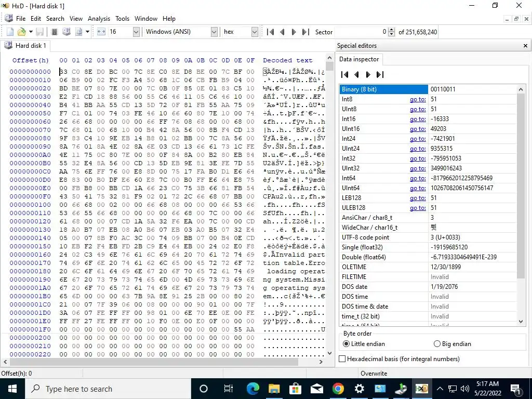Show hidden icons in system tray
The height and width of the screenshot is (399, 532).
(x=440, y=389)
